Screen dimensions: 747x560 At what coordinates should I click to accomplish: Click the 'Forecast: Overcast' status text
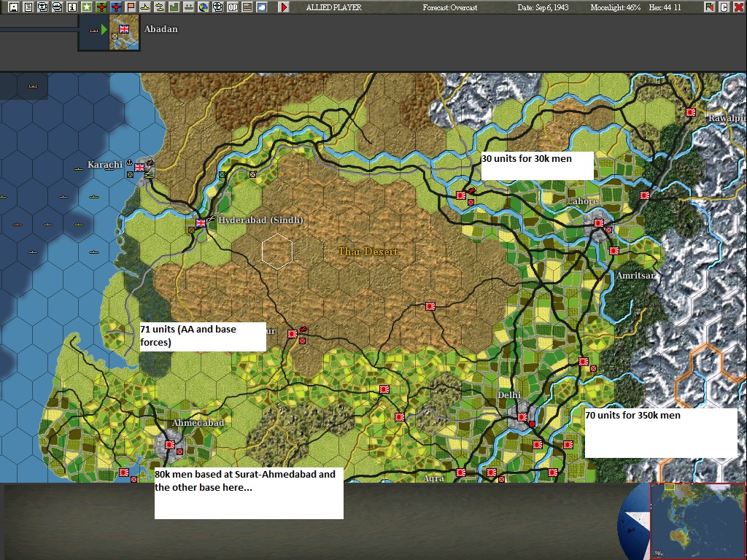coord(449,7)
